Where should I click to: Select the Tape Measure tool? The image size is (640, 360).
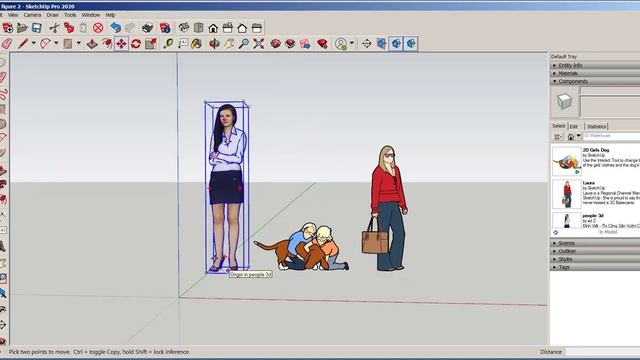pyautogui.click(x=168, y=44)
